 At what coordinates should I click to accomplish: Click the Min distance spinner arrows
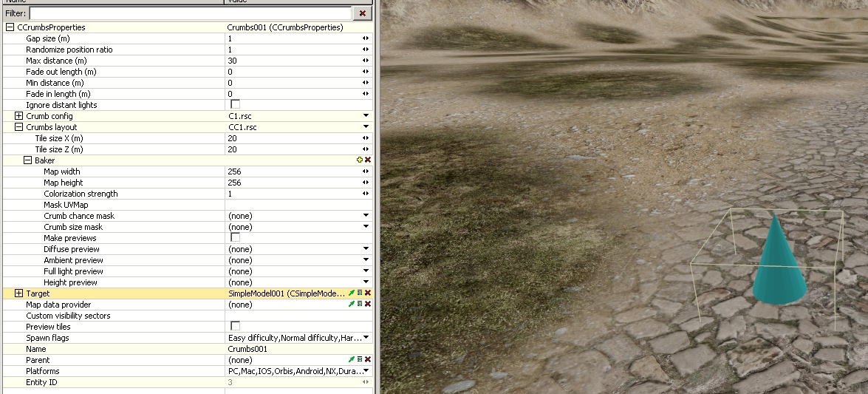[x=366, y=83]
